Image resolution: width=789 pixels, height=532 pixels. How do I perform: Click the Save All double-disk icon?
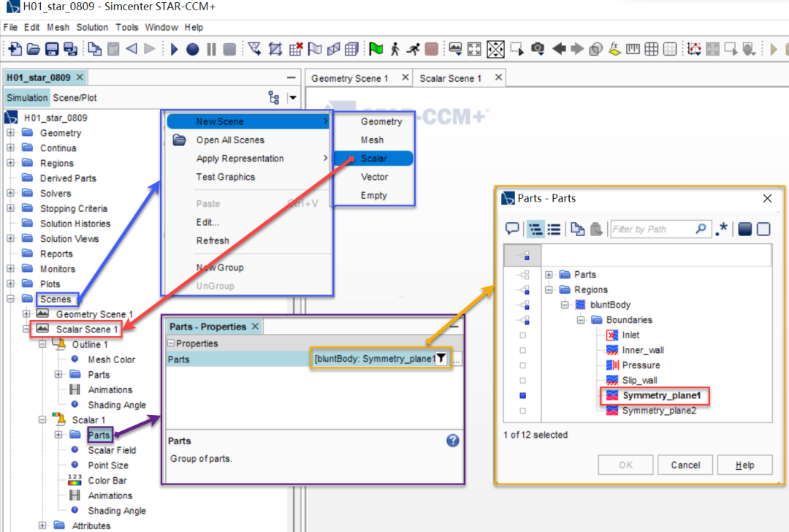(70, 49)
